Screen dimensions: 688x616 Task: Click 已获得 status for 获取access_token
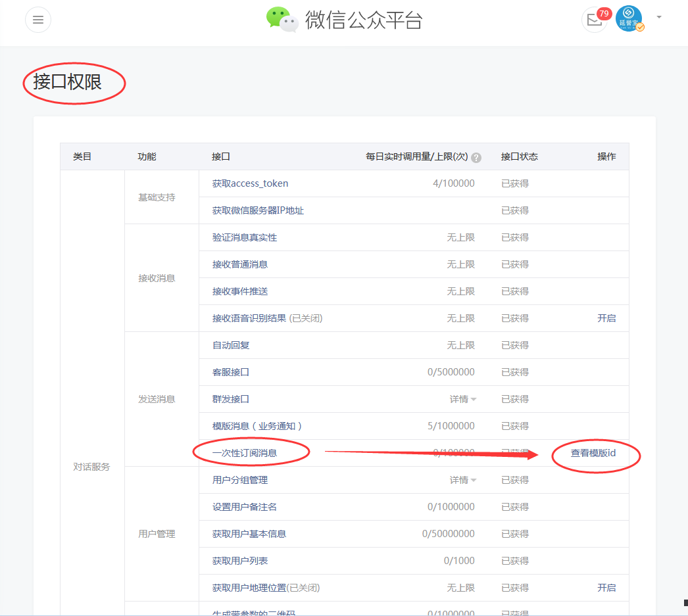coord(515,183)
